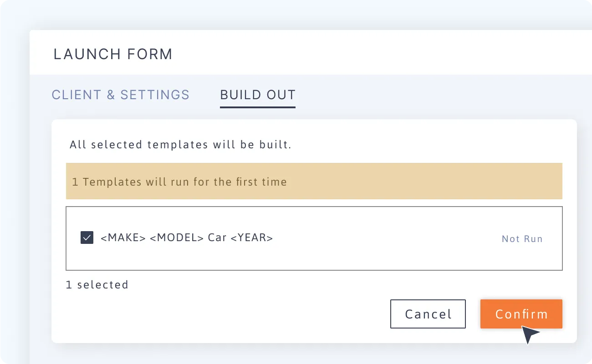Confirm building the selected template

point(521,314)
